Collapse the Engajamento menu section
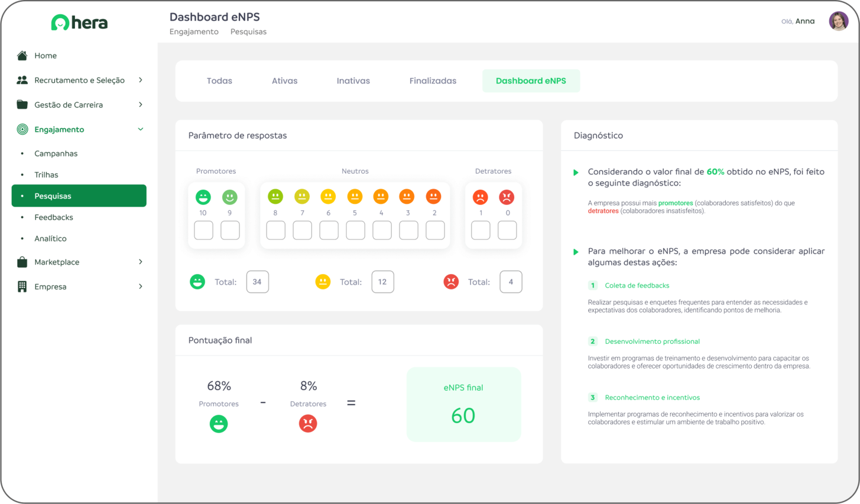 click(x=140, y=129)
